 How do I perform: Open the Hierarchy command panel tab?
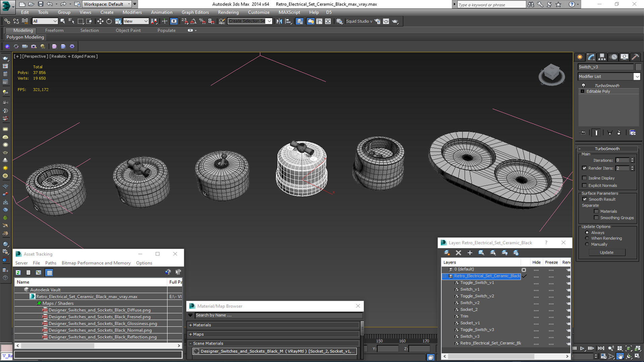(x=602, y=57)
